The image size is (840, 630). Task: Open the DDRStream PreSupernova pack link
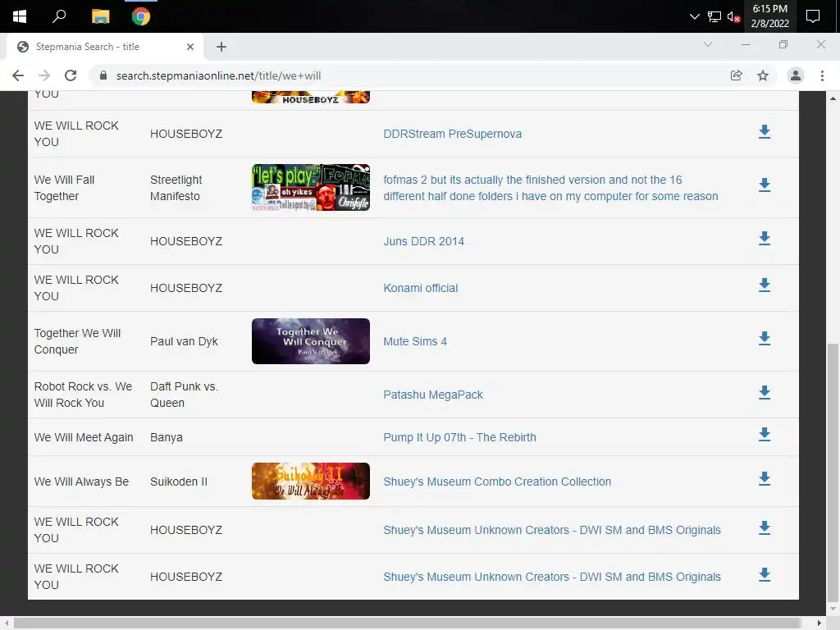(x=452, y=134)
